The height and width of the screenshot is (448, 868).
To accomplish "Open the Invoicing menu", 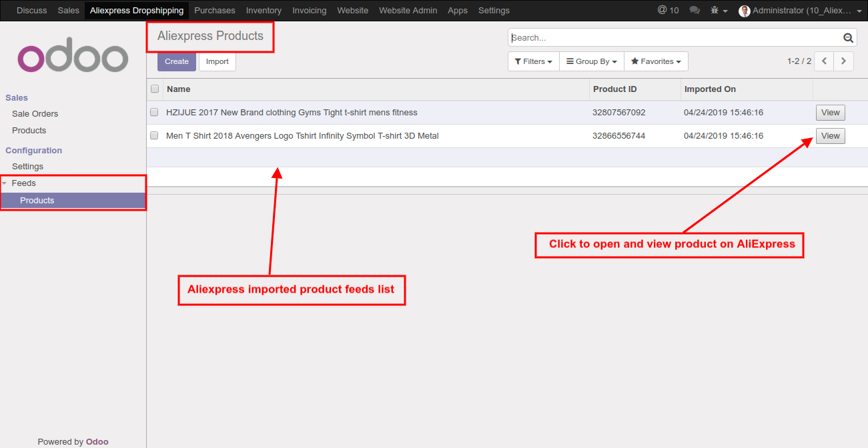I will point(310,10).
